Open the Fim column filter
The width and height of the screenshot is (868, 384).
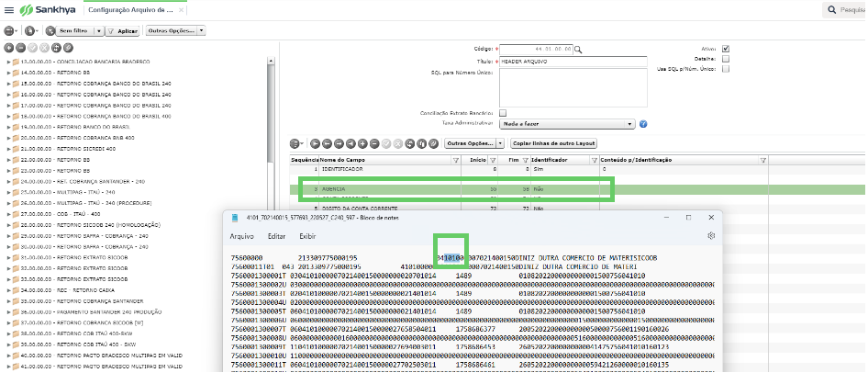coord(526,160)
